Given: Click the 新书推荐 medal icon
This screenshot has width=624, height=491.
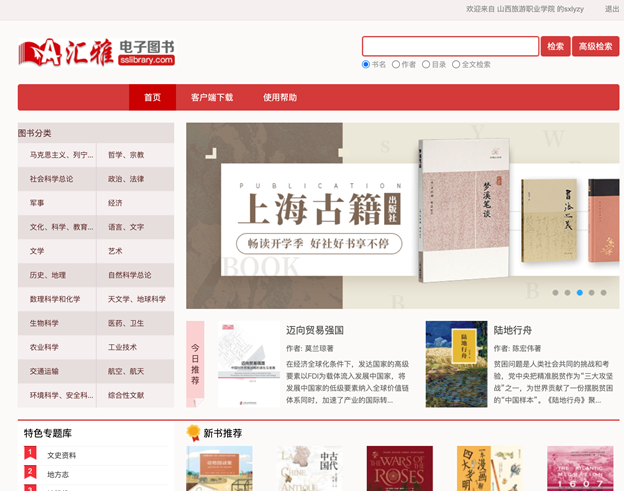Looking at the screenshot, I should 193,433.
